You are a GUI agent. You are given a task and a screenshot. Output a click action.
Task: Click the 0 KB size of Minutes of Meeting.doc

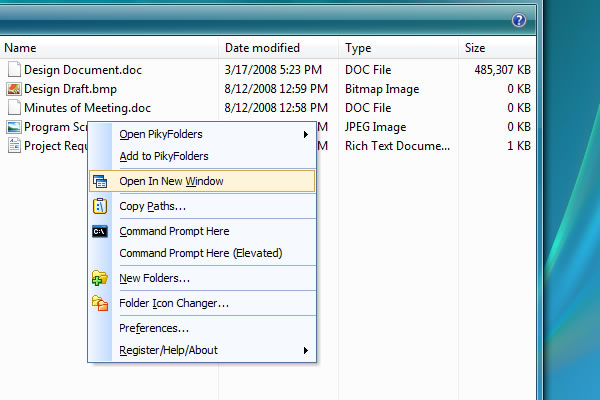click(519, 108)
